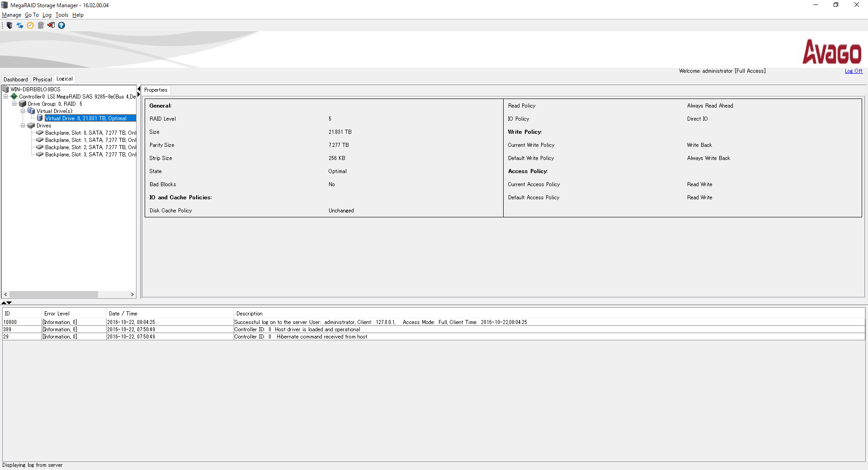Click the Size value '21.831 TB'
The height and width of the screenshot is (470, 868).
[340, 132]
